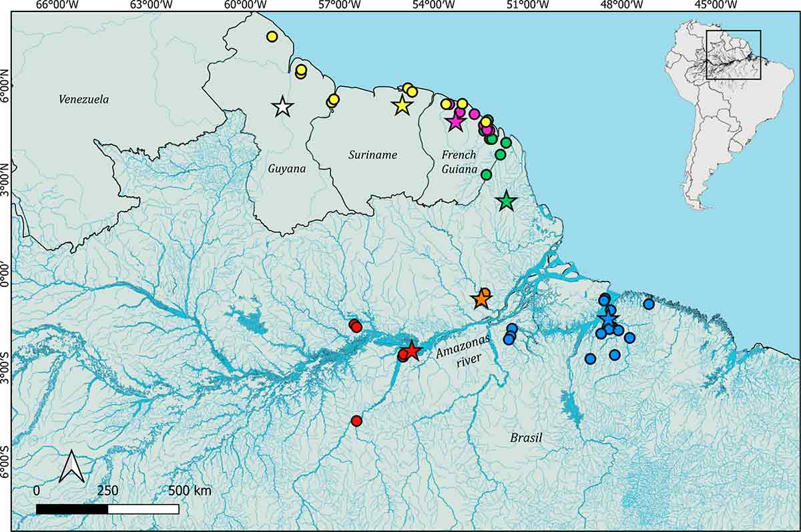Click the blue star marker
This screenshot has width=801, height=532.
(609, 320)
